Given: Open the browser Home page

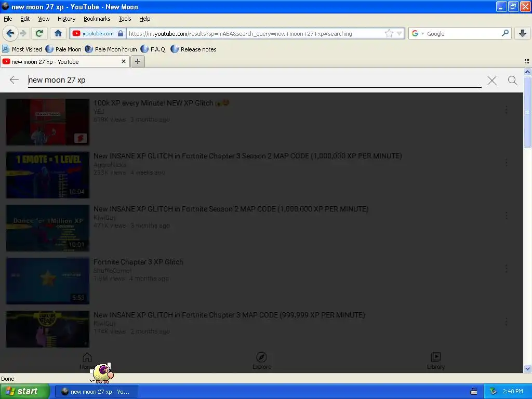Looking at the screenshot, I should 58,33.
